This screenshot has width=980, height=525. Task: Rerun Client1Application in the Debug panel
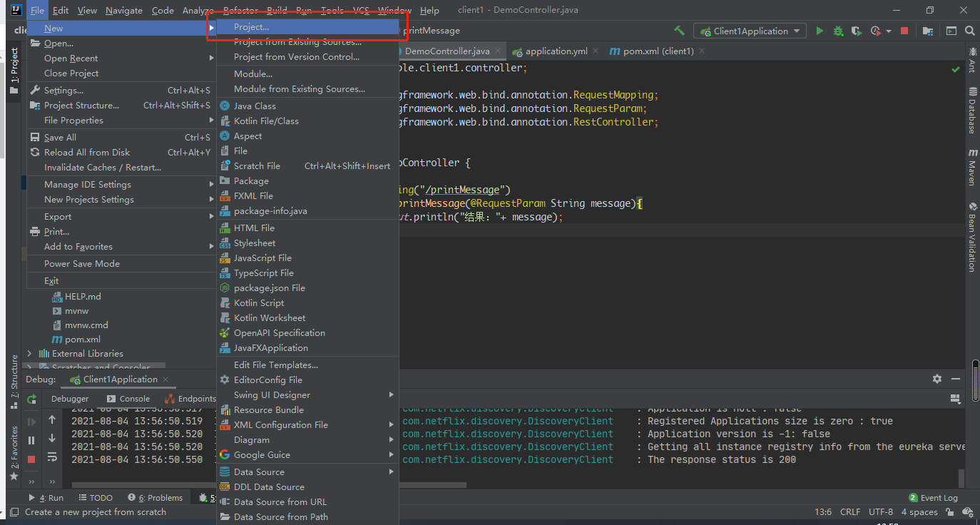(32, 399)
